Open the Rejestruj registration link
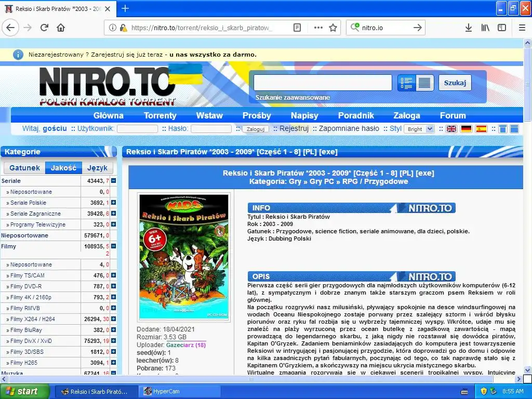 pyautogui.click(x=294, y=129)
